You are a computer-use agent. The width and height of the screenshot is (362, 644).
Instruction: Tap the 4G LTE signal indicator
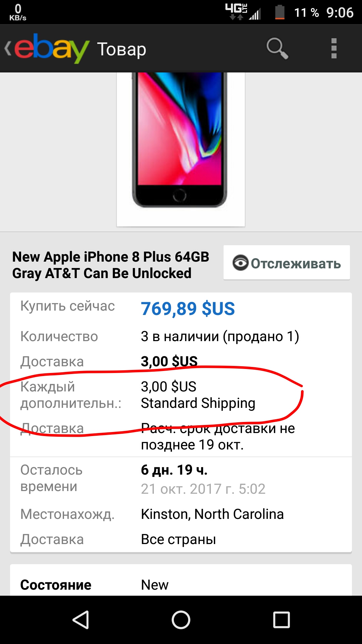coord(243,12)
